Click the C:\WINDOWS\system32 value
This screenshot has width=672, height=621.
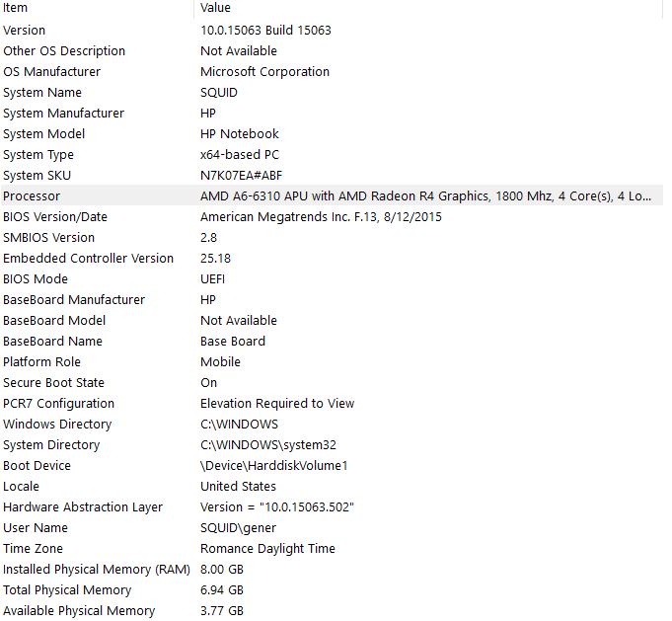pos(268,444)
